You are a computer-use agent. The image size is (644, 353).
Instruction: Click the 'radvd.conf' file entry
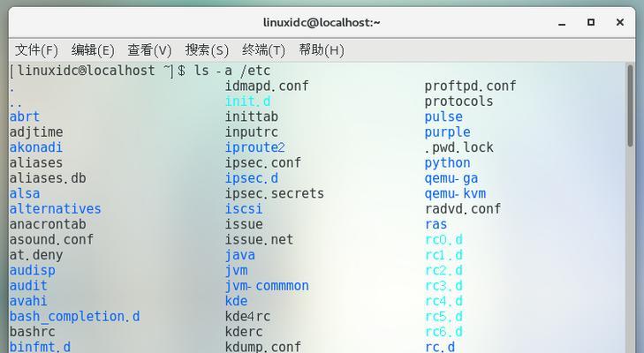pyautogui.click(x=463, y=208)
